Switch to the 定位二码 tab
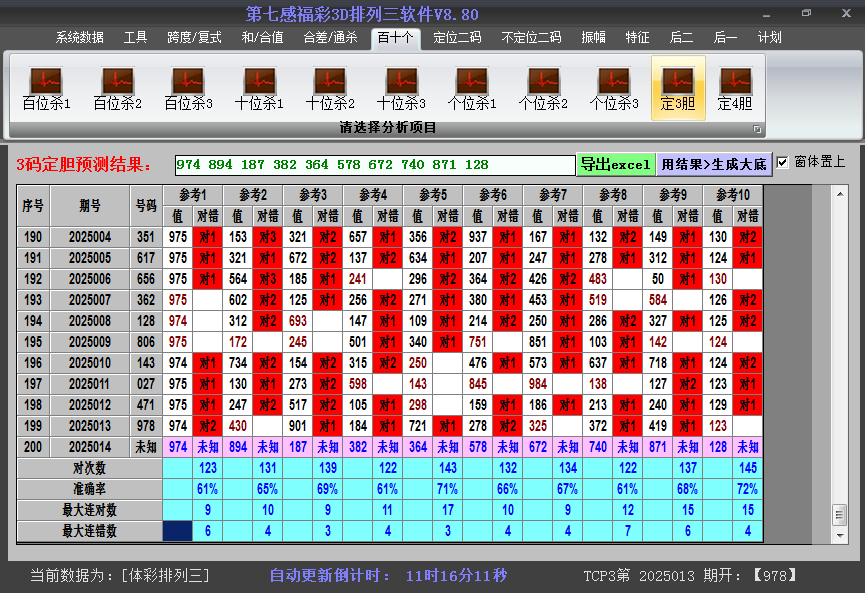865x593 pixels. pyautogui.click(x=457, y=38)
